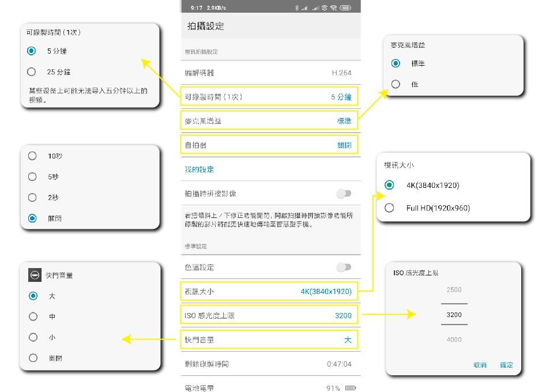Select the 25 分鐘 recording time option
Screen dimensions: 542x392
[x=32, y=72]
